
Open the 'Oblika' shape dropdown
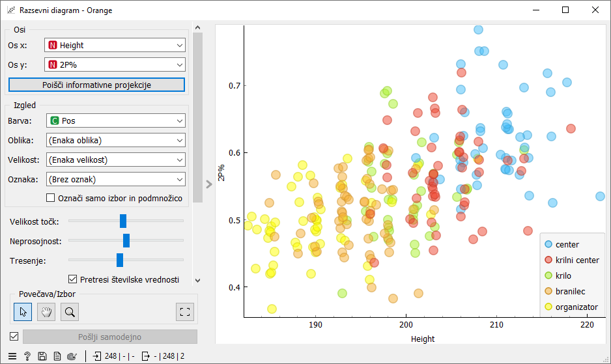(115, 140)
